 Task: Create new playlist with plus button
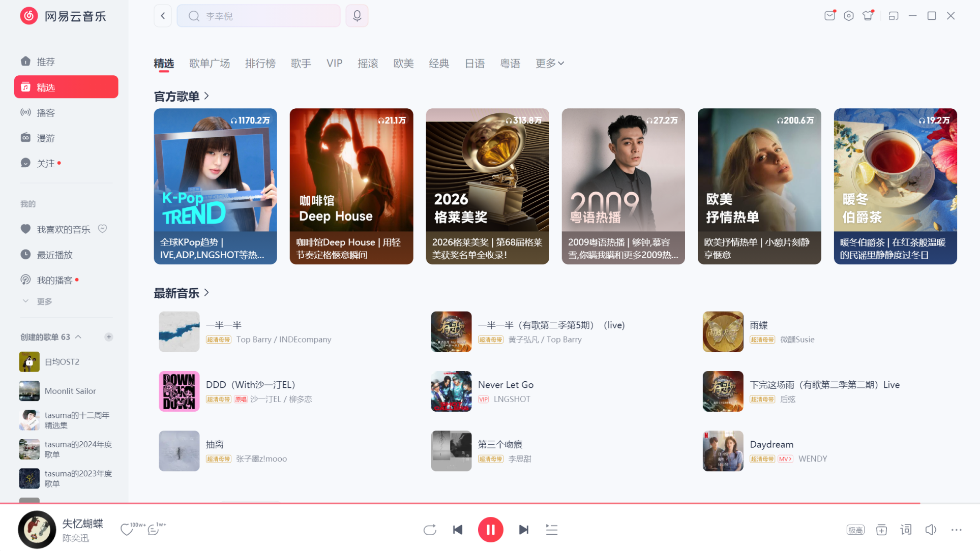click(x=109, y=337)
